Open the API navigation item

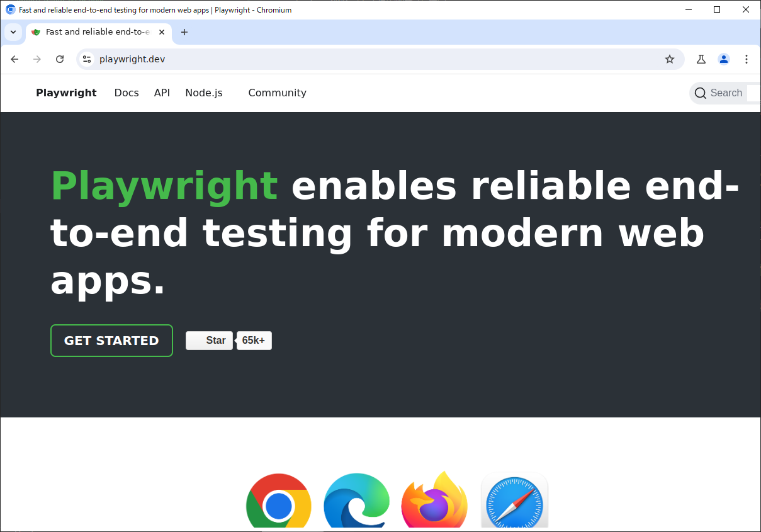pos(162,93)
